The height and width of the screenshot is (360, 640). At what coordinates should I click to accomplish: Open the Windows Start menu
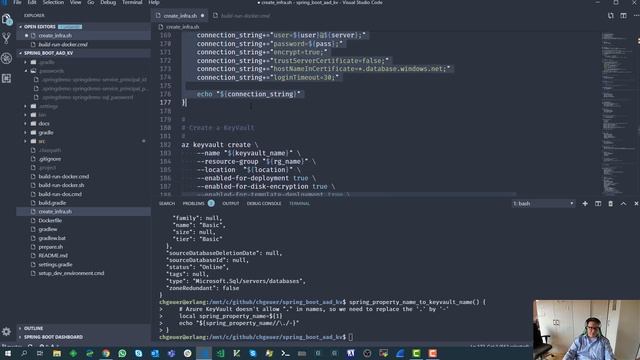coord(8,353)
